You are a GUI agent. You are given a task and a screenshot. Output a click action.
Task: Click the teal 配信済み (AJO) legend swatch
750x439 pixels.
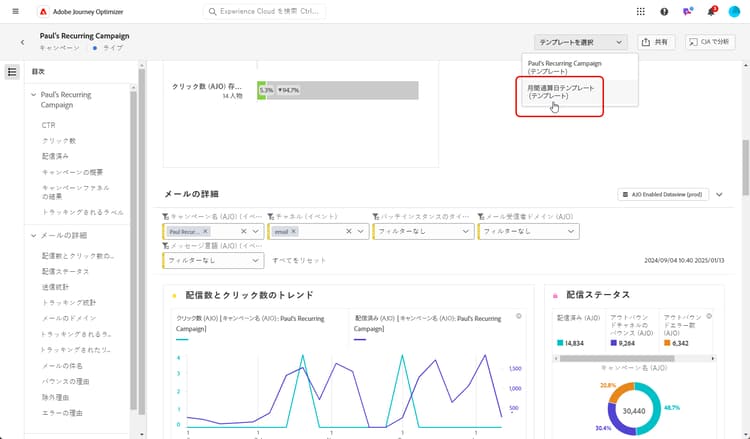coord(560,343)
